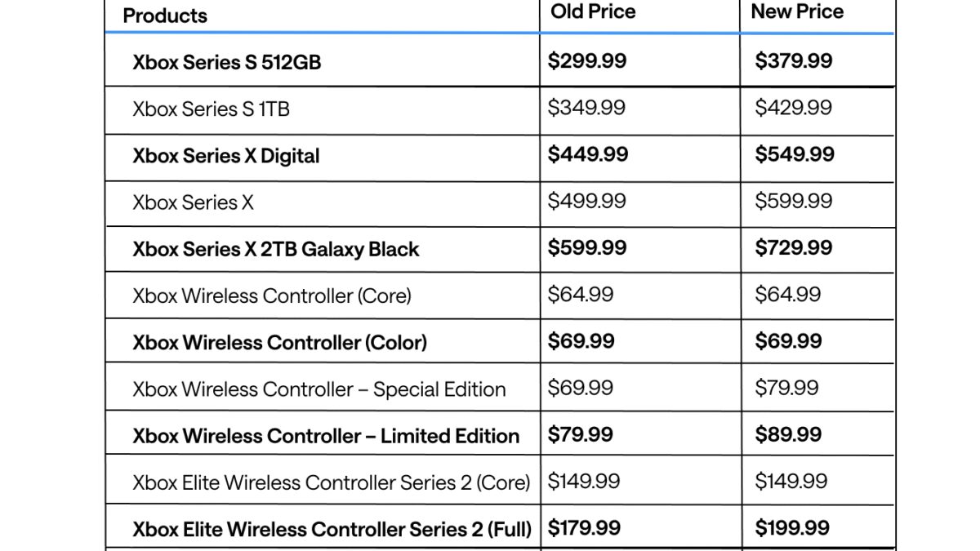Click Xbox Series S 1TB product name
Image resolution: width=980 pixels, height=551 pixels.
click(211, 109)
